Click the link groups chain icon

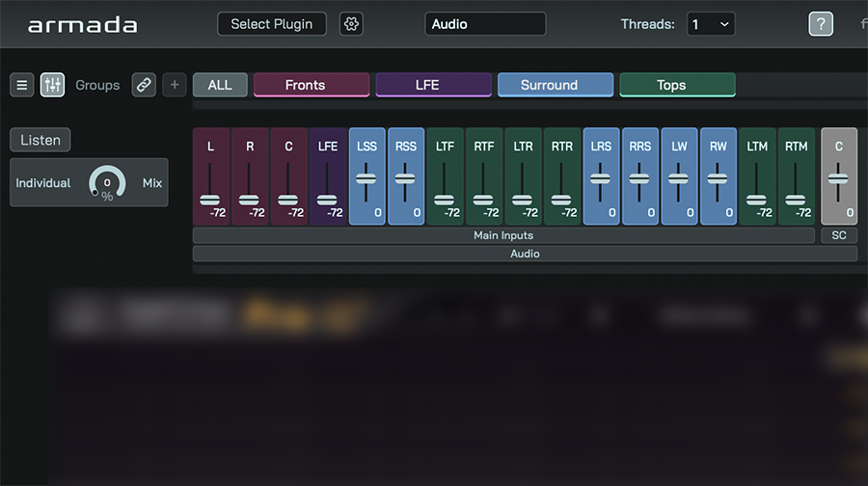(144, 85)
